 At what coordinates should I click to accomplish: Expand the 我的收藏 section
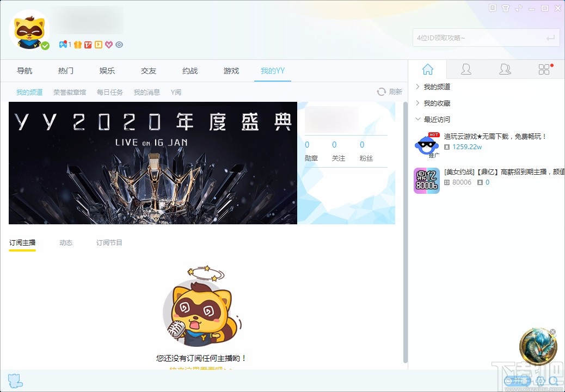click(x=418, y=102)
